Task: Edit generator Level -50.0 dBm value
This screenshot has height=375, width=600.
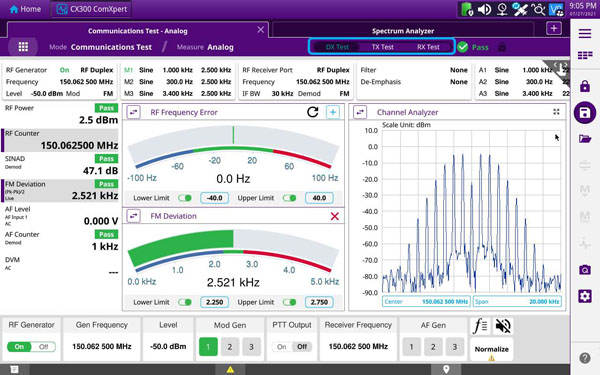Action: point(168,346)
